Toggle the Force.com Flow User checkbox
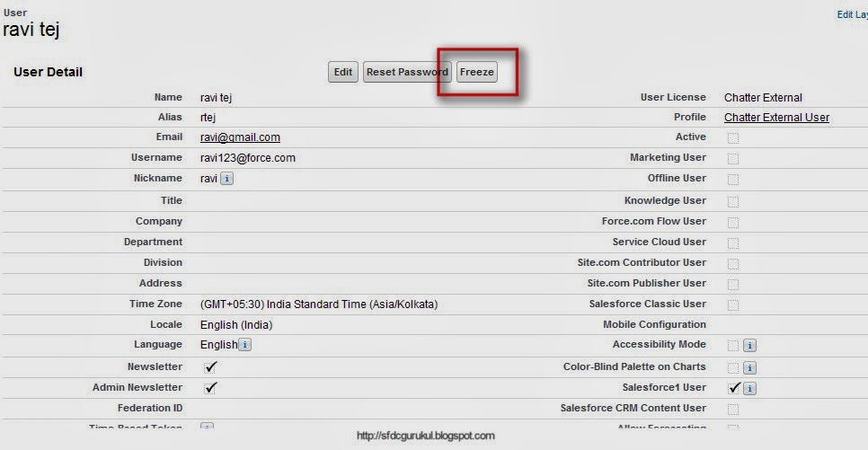 point(733,223)
